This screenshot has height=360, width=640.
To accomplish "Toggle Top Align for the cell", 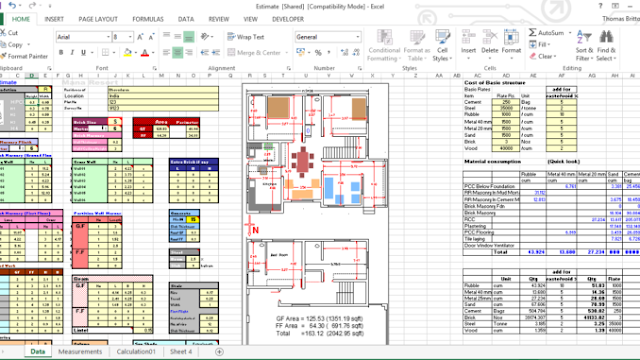I will [x=167, y=37].
